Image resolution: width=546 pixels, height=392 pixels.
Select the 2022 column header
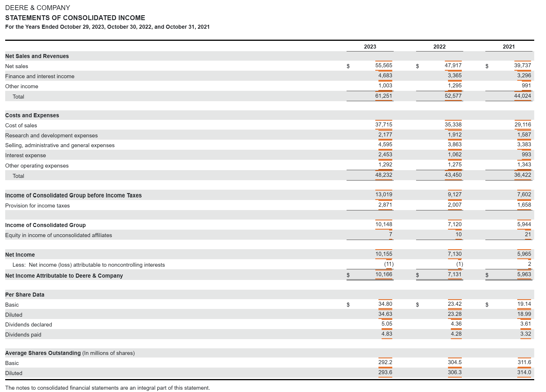coord(439,46)
